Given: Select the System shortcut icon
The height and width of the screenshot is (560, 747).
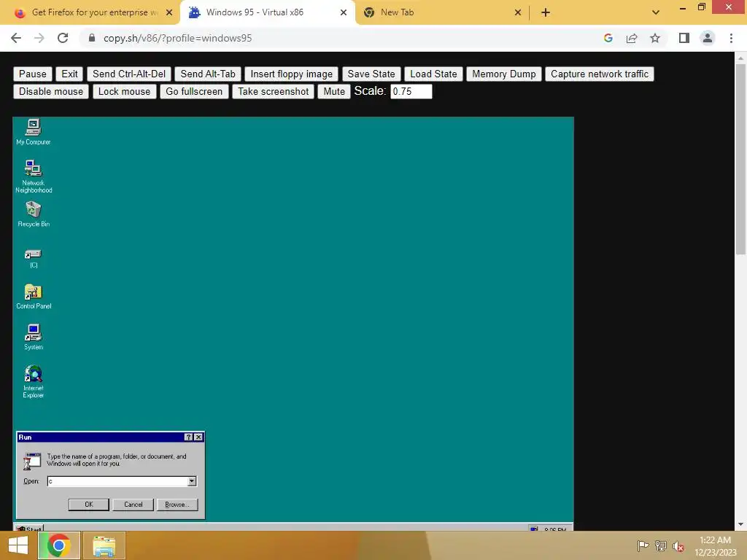Looking at the screenshot, I should point(34,337).
